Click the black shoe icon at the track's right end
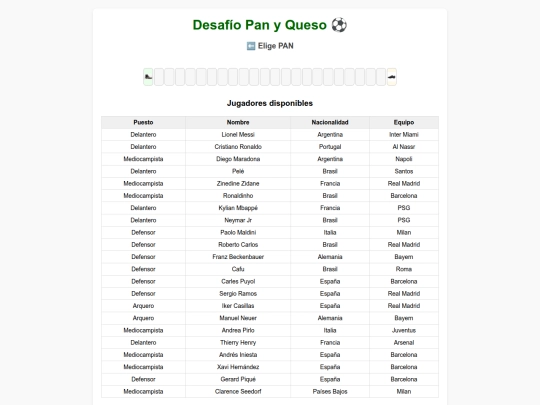 point(392,77)
